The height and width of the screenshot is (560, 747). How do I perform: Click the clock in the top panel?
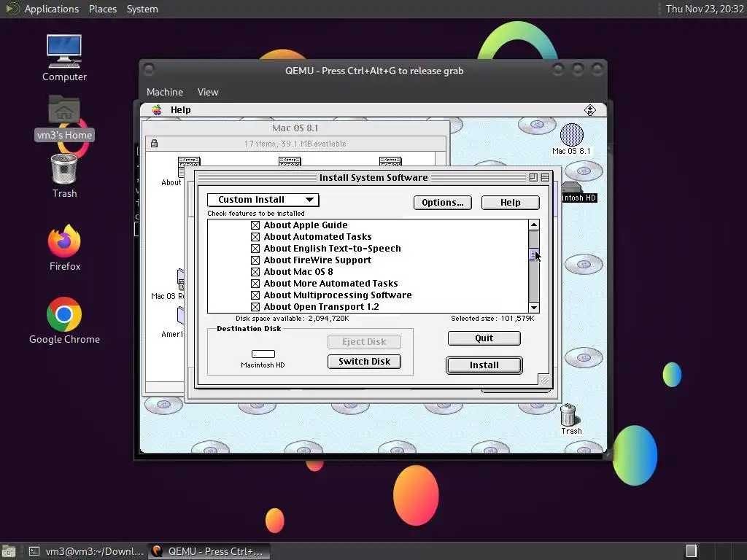704,9
